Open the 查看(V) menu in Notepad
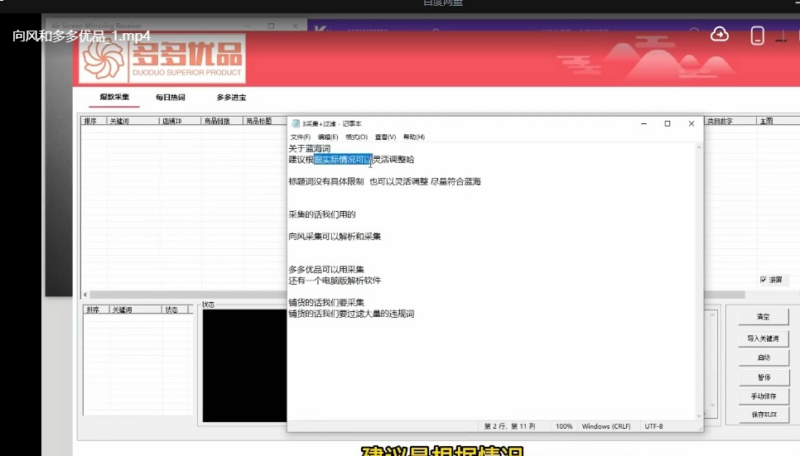This screenshot has width=800, height=456. coord(385,137)
